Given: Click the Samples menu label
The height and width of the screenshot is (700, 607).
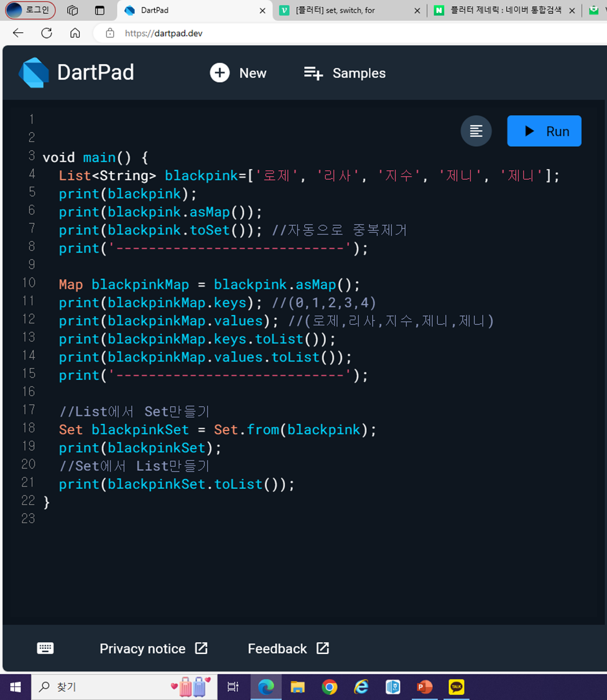Looking at the screenshot, I should (359, 73).
